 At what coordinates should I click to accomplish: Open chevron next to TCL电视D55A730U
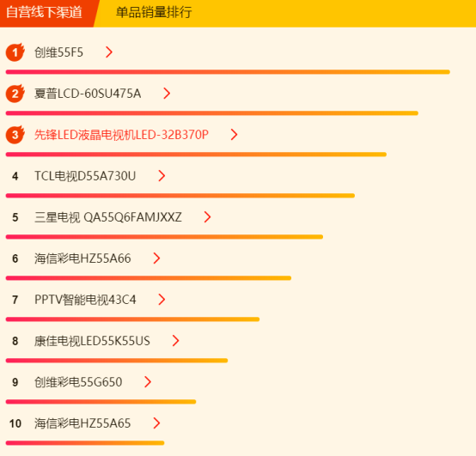click(x=162, y=176)
